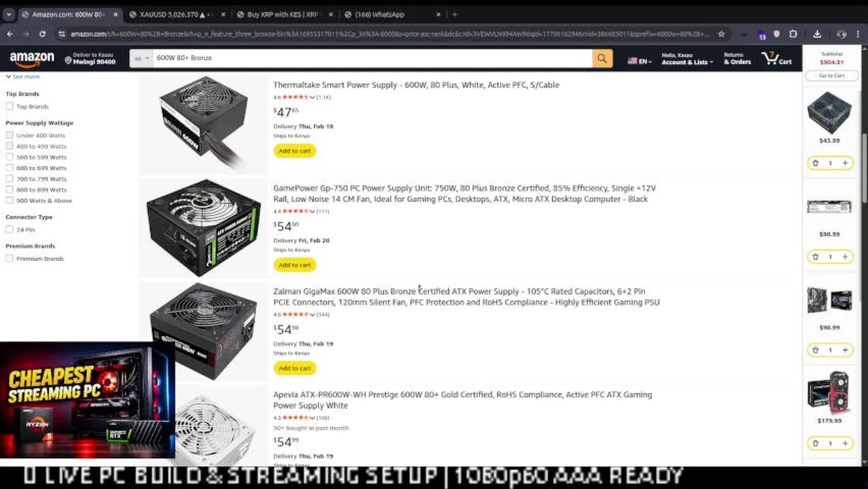This screenshot has height=489, width=868.
Task: Bookmark page with the star icon
Action: click(721, 34)
